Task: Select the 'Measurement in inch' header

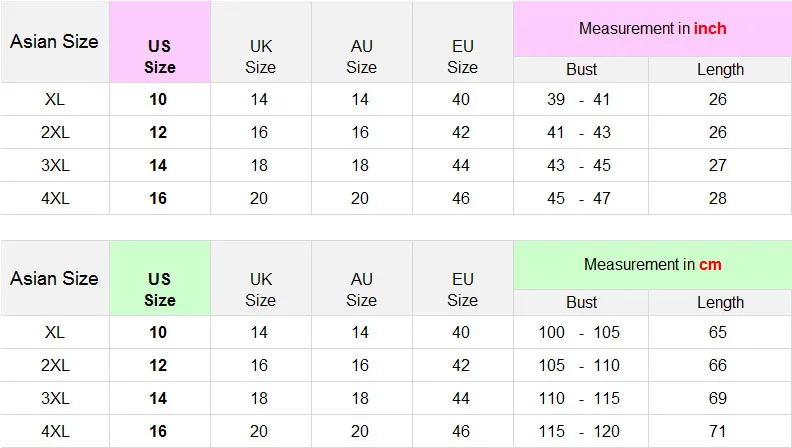Action: coord(652,29)
